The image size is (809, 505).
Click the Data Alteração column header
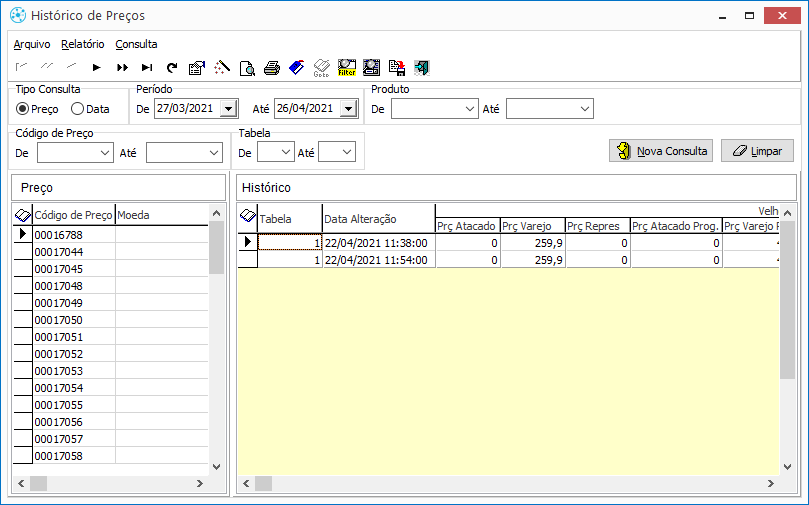[x=379, y=219]
